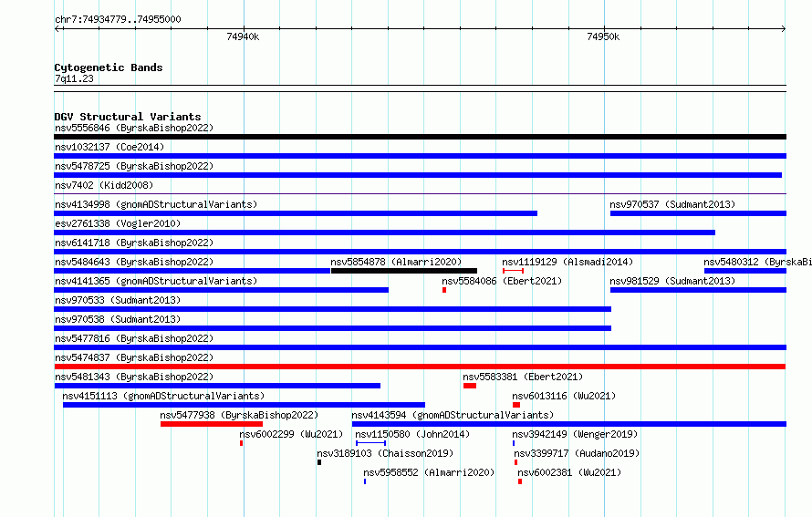This screenshot has width=812, height=517.
Task: Click the blue bar under esv2761338
Action: click(385, 233)
